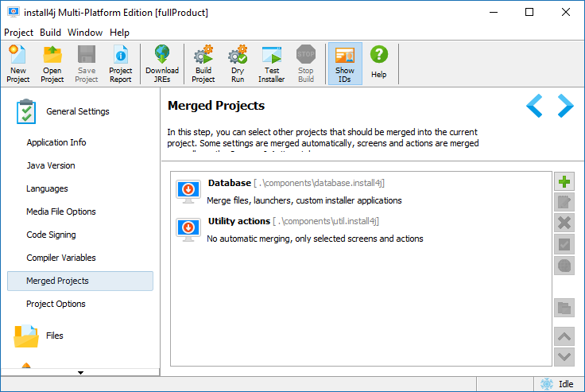Toggle the Show IDs button
Viewport: 585px width, 392px height.
point(345,64)
